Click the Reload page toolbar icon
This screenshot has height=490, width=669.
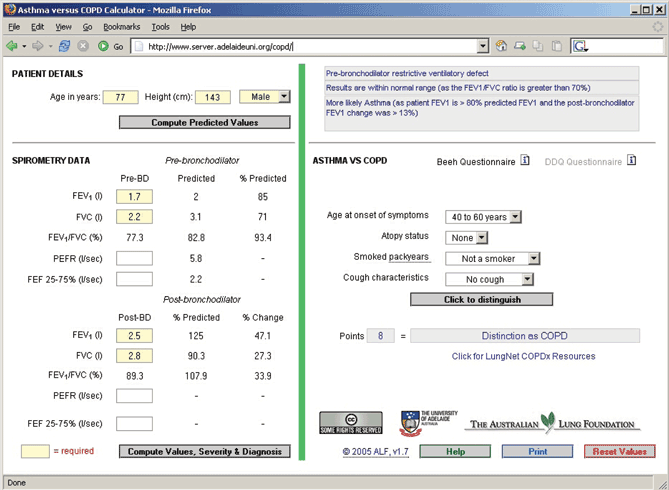click(x=64, y=46)
